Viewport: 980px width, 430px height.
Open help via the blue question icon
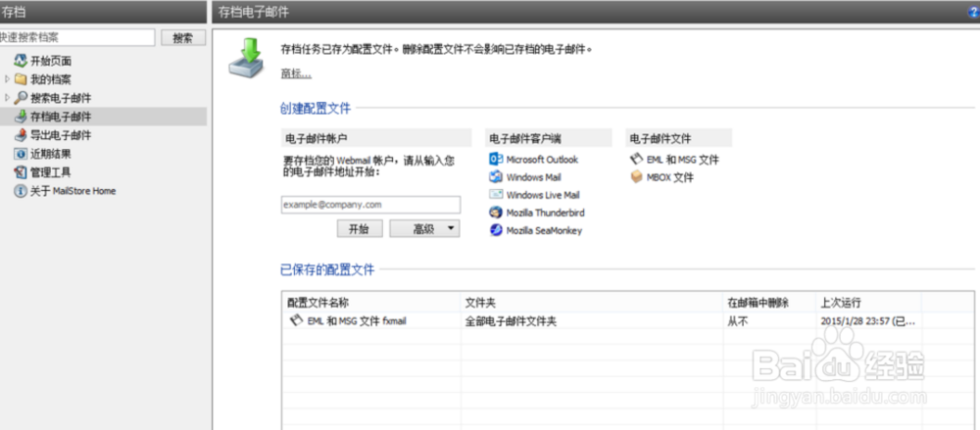tap(975, 11)
